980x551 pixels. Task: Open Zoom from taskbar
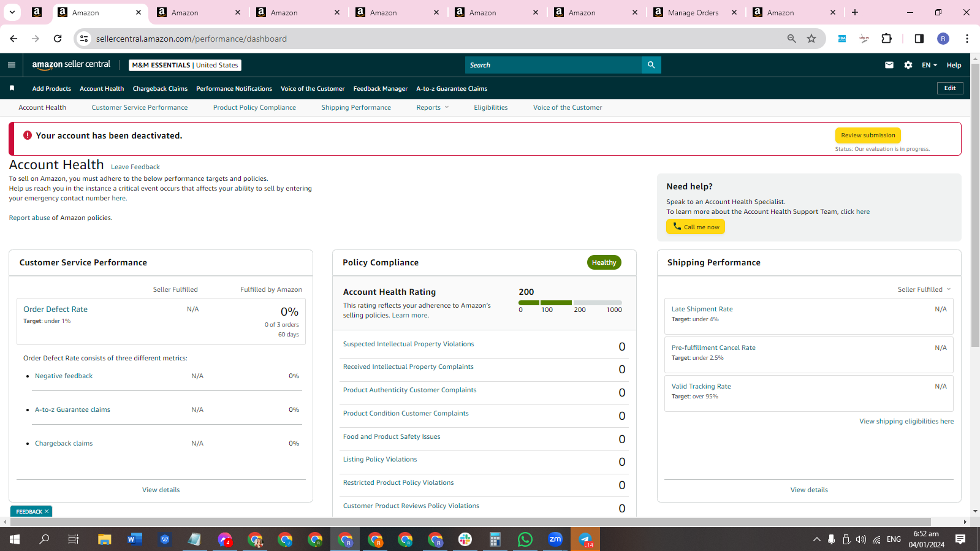(x=555, y=539)
